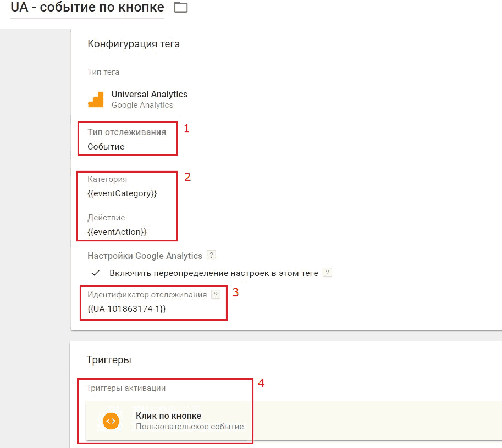Screen dimensions: 502x448
Task: Click the Google Analytics subtitle text
Action: point(142,105)
